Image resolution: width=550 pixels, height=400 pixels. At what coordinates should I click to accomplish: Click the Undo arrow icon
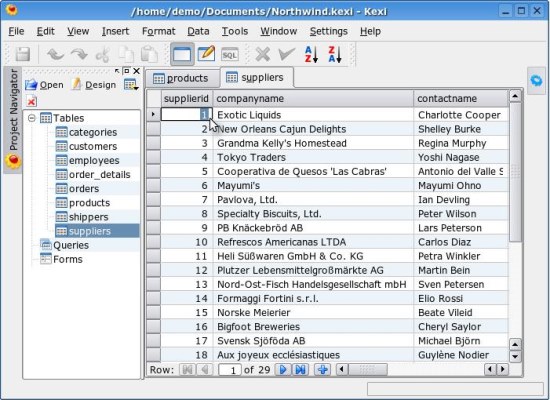click(55, 54)
